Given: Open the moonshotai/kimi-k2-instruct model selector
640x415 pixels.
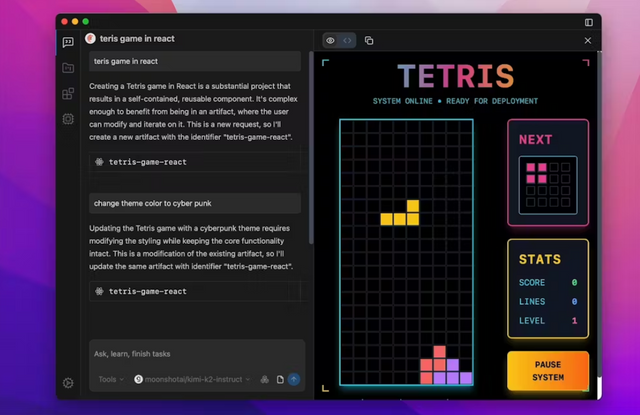Looking at the screenshot, I should (x=192, y=379).
